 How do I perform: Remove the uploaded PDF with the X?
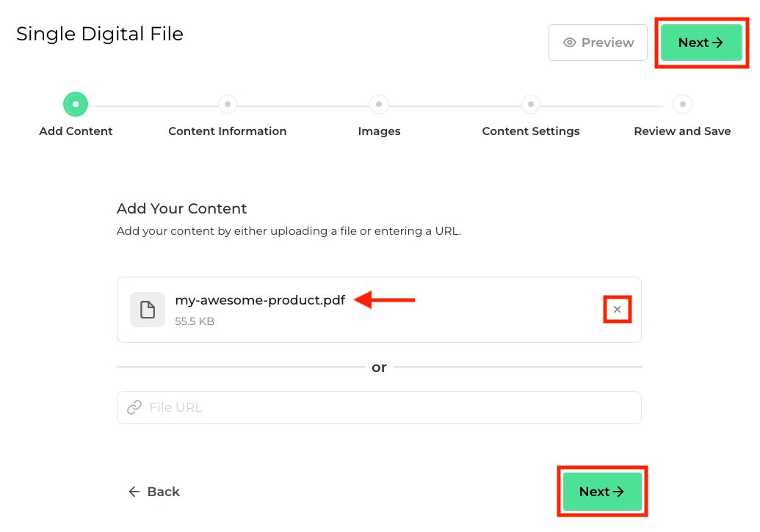pos(618,310)
